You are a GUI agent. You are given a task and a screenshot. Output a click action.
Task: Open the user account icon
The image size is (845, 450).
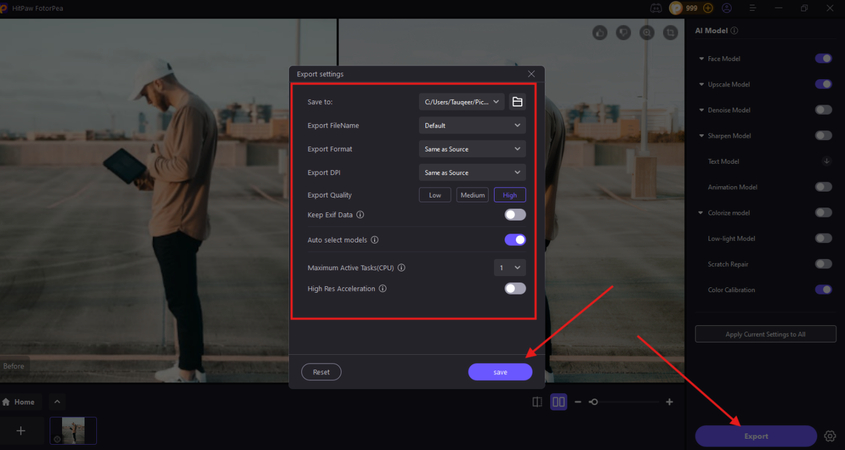tap(727, 8)
